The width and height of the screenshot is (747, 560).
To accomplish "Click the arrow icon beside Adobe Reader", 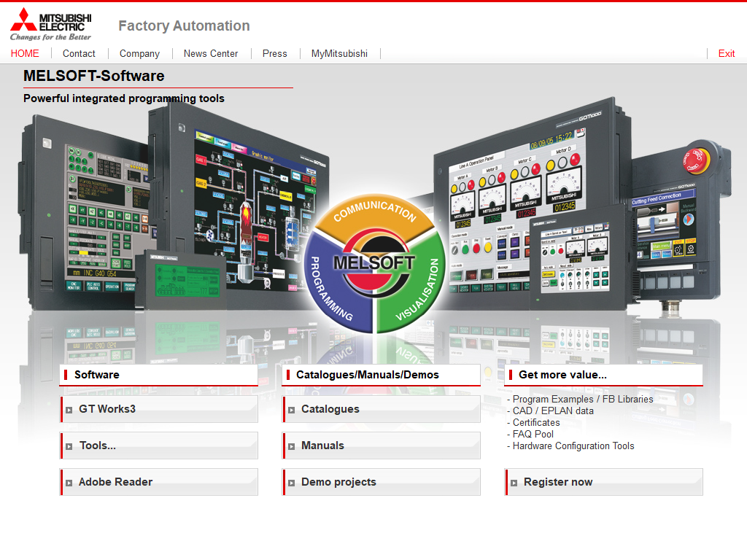I will coord(69,483).
